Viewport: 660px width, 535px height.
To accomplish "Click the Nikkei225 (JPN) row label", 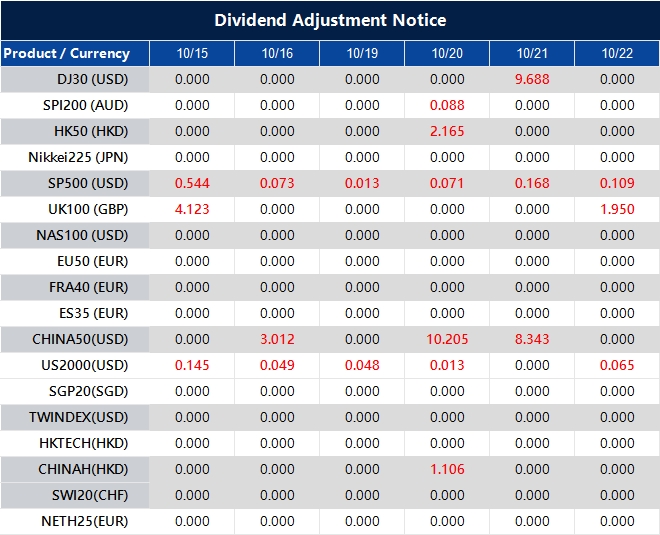I will click(x=78, y=157).
